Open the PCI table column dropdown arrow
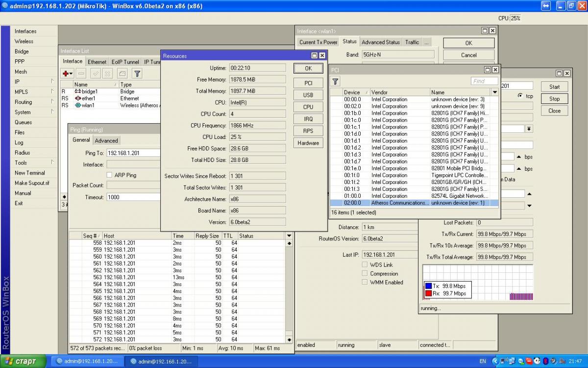588x368 pixels. click(x=494, y=92)
